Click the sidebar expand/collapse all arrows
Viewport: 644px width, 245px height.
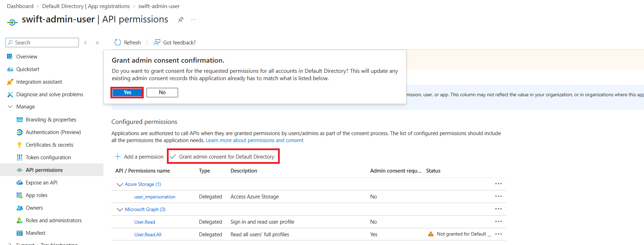[85, 43]
